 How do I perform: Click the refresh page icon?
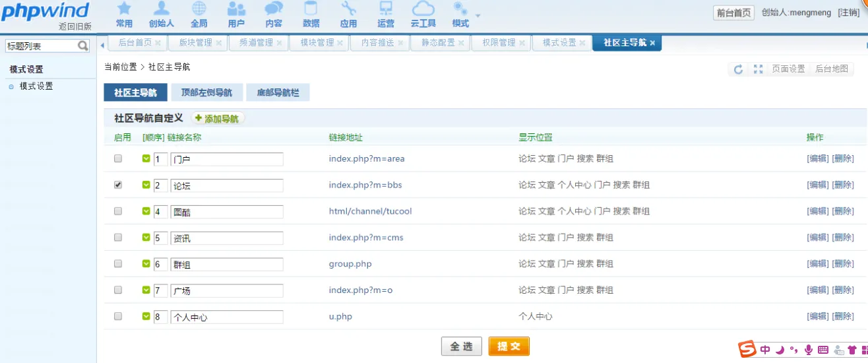739,69
